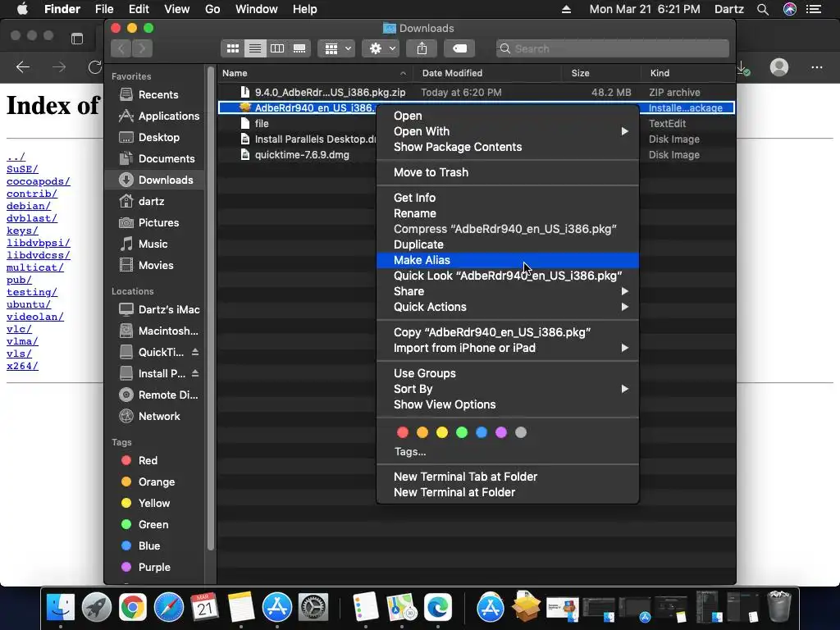The height and width of the screenshot is (630, 840).
Task: Click the Share toolbar button
Action: [x=422, y=48]
